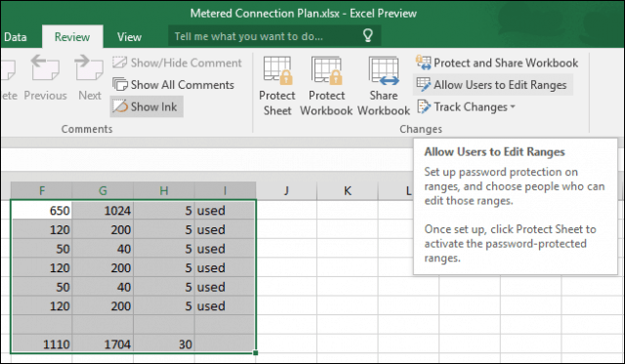Toggle Show All Comments
Viewport: 625px width, 364px height.
tap(174, 85)
